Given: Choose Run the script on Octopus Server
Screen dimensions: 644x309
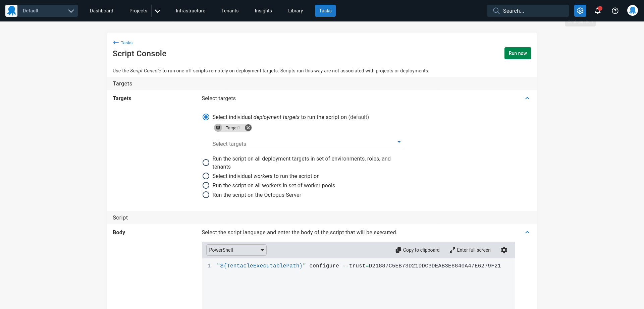Looking at the screenshot, I should click(x=206, y=195).
